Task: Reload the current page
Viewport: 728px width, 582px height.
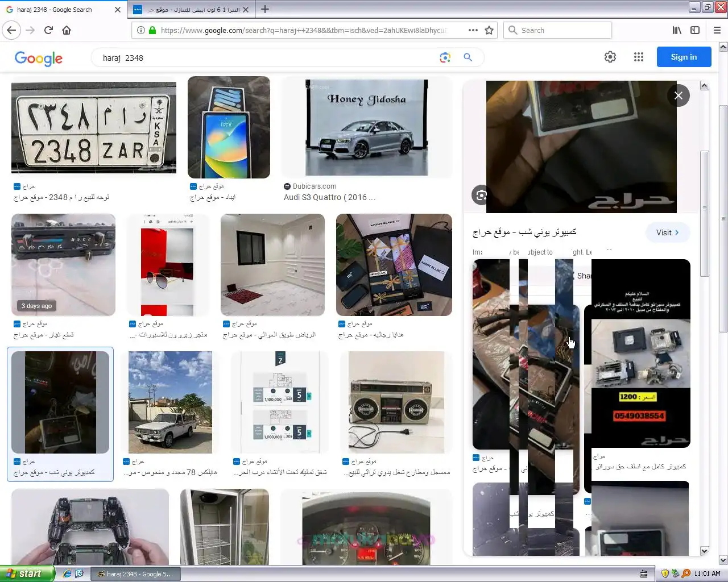Action: (48, 30)
